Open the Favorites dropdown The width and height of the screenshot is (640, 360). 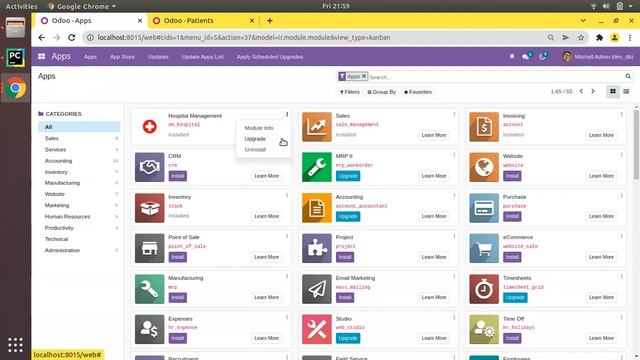[x=418, y=92]
